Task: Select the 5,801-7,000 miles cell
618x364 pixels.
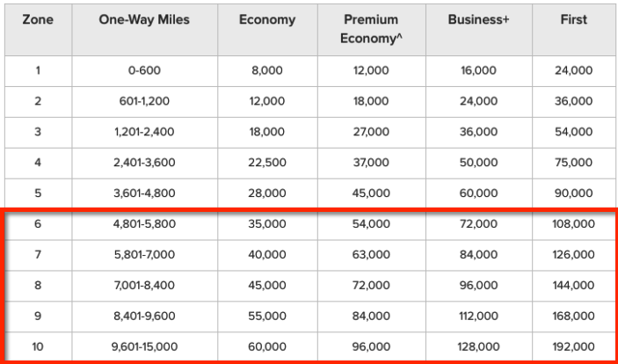Action: (x=144, y=255)
